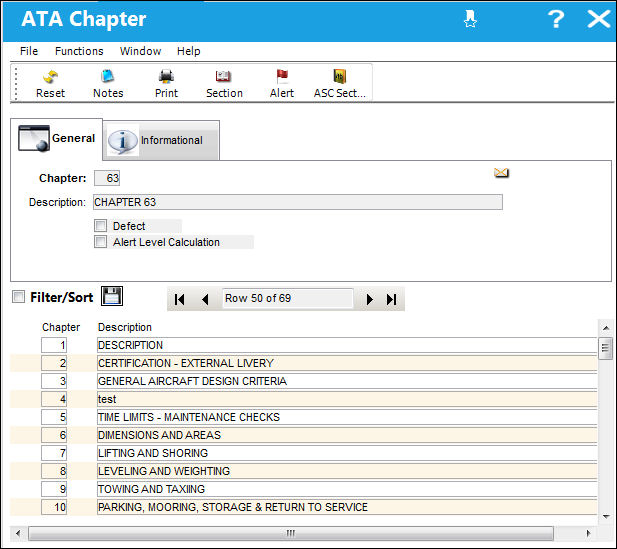The width and height of the screenshot is (617, 549).
Task: Select LEVELING AND WEIGHTING row
Action: pyautogui.click(x=347, y=471)
